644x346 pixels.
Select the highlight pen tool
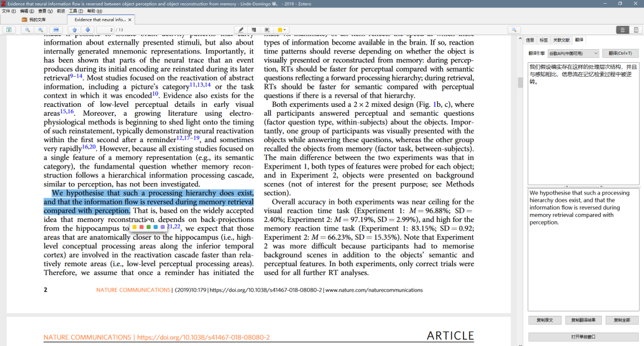point(241,30)
